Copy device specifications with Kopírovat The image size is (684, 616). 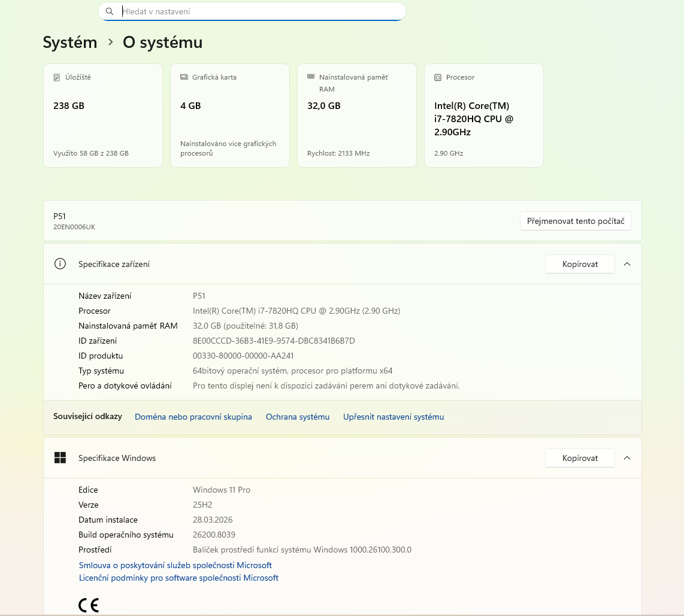(x=580, y=264)
